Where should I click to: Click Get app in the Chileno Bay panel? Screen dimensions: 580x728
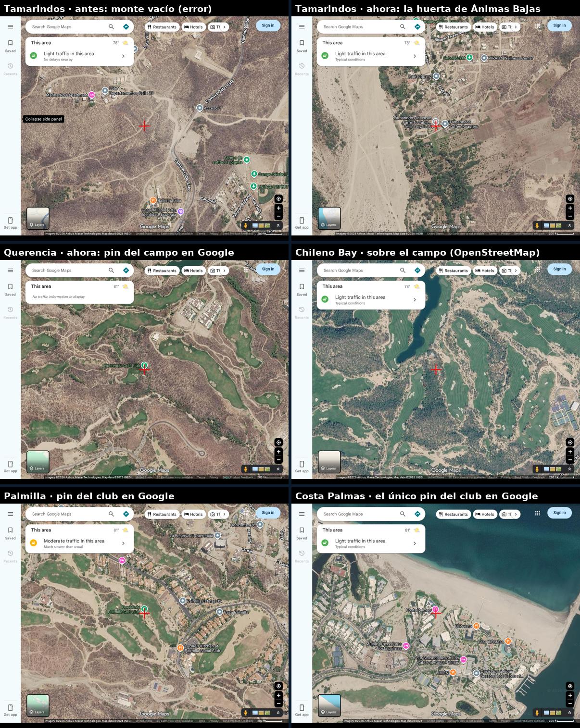click(x=302, y=466)
